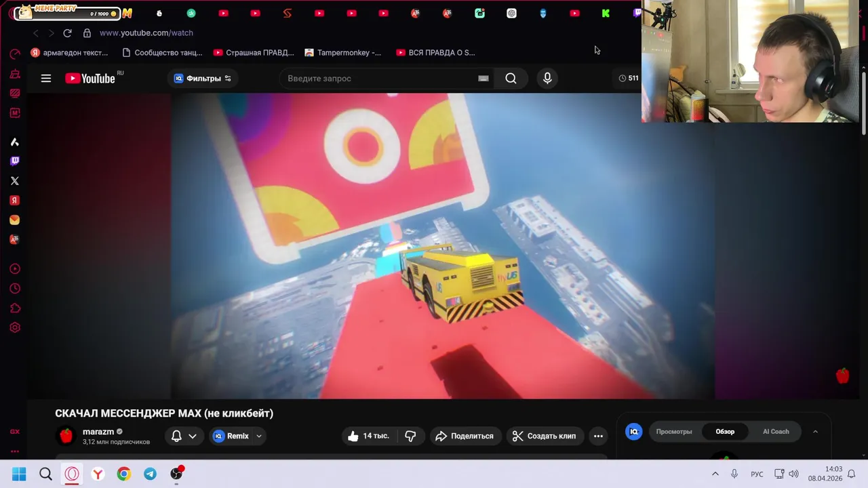
Task: Open the YouTube hamburger guide menu
Action: pyautogui.click(x=46, y=79)
